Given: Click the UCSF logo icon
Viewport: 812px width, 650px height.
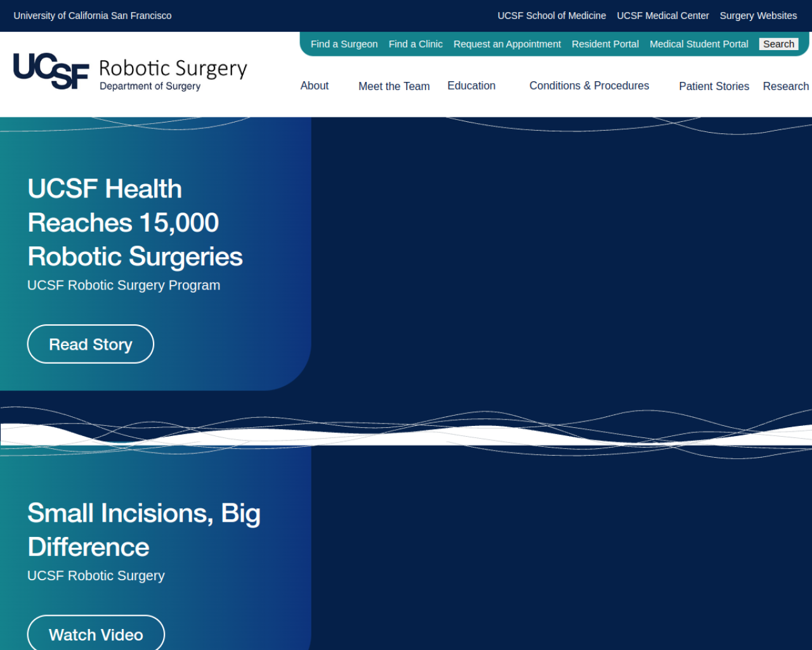Looking at the screenshot, I should pos(51,71).
